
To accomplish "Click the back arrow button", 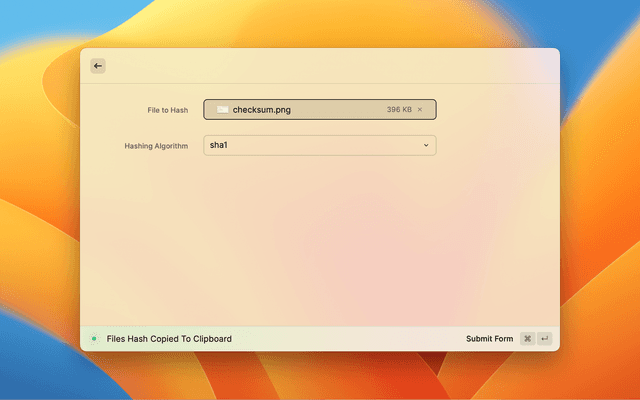I will click(x=98, y=66).
